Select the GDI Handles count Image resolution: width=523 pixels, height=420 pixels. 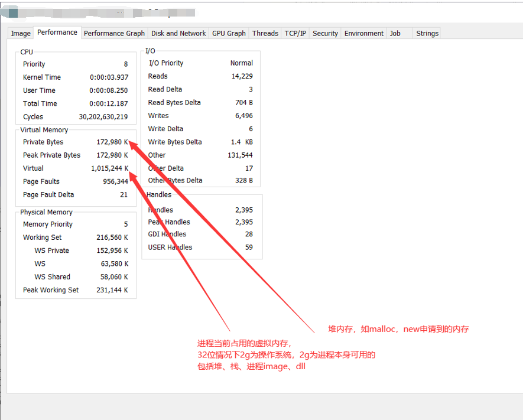(248, 235)
